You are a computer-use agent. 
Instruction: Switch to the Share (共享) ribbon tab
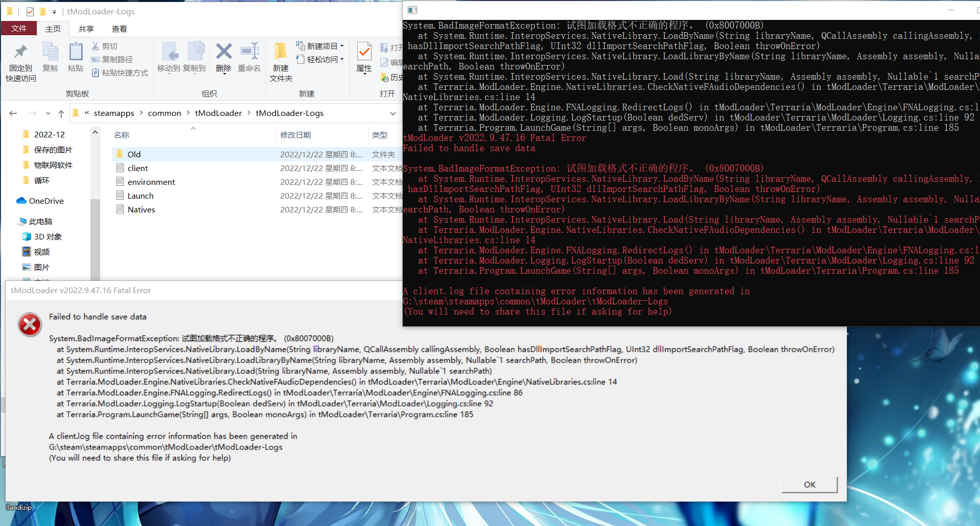[86, 29]
